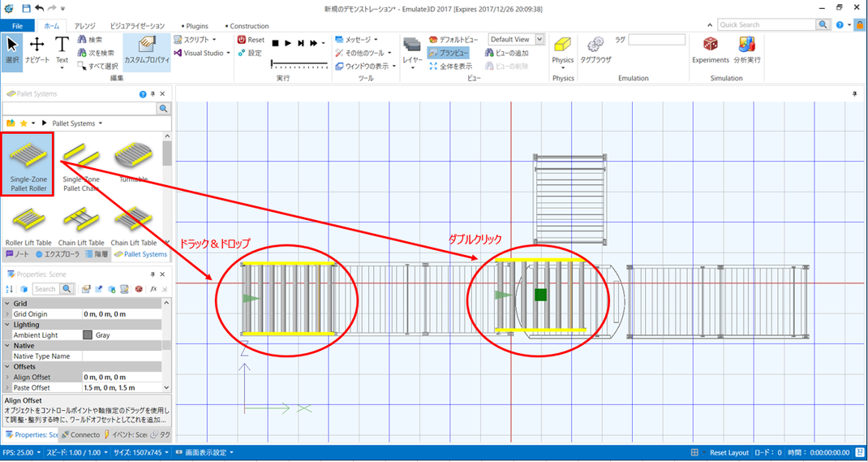
Task: Open Experiments dice icon
Action: tap(711, 50)
